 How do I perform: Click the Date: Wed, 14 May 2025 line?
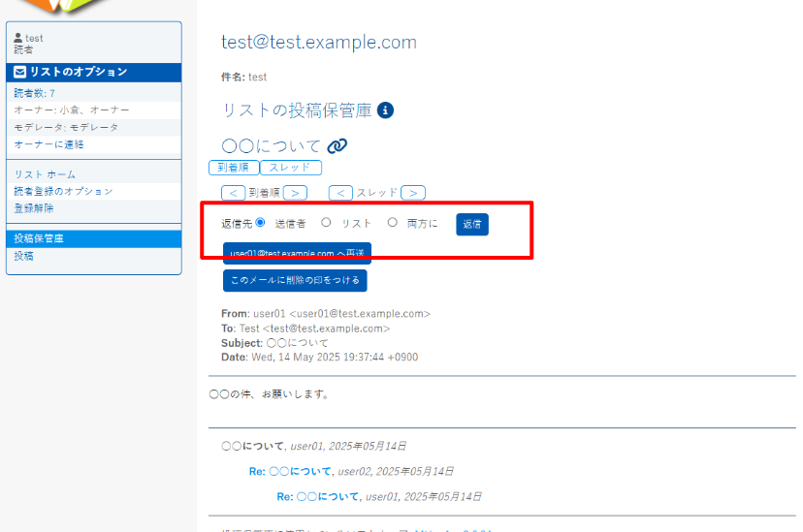pyautogui.click(x=320, y=357)
